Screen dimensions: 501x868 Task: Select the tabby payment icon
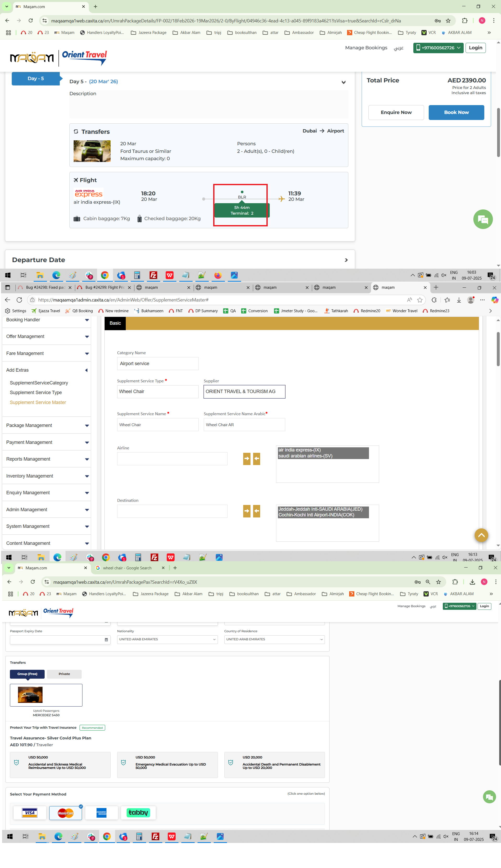[138, 813]
